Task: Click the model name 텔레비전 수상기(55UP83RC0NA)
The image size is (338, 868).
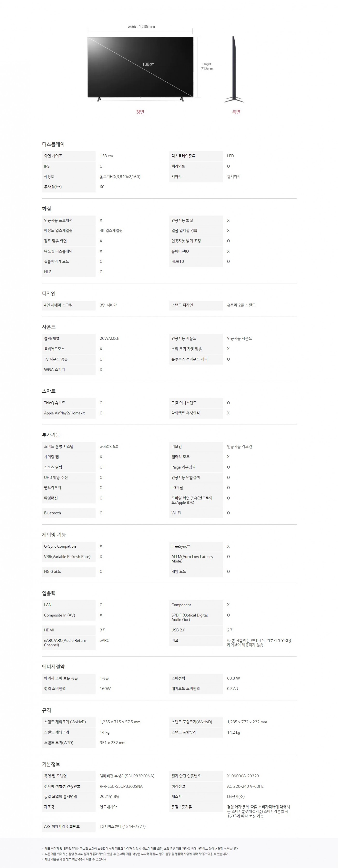Action: pyautogui.click(x=127, y=776)
